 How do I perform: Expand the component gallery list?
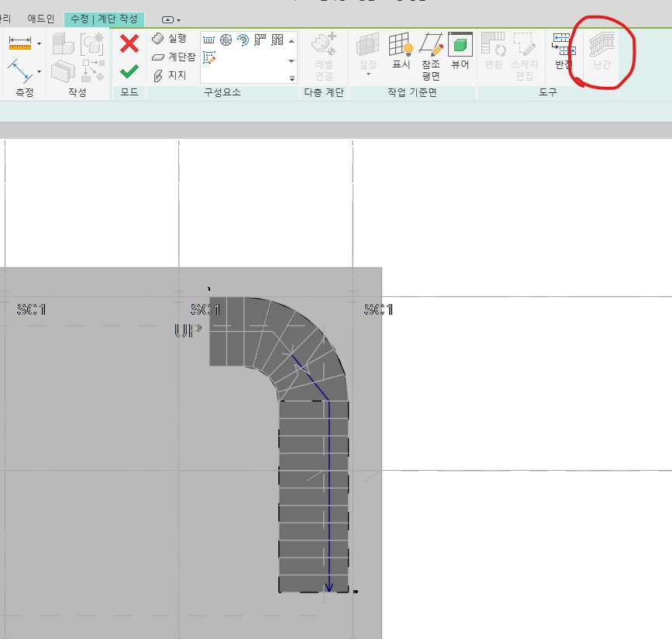click(x=292, y=78)
